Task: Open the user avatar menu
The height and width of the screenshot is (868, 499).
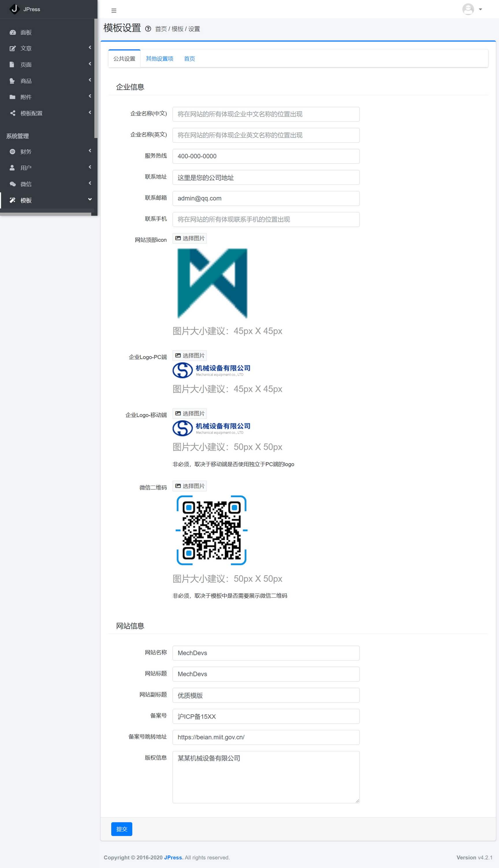Action: click(x=472, y=9)
